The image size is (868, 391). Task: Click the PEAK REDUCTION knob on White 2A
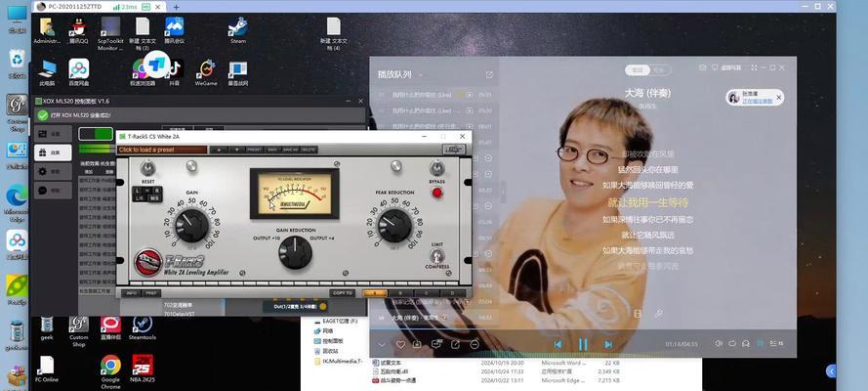pos(394,226)
